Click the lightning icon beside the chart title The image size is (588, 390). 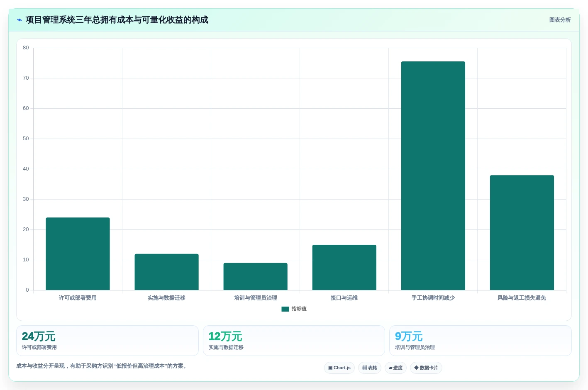pos(19,20)
